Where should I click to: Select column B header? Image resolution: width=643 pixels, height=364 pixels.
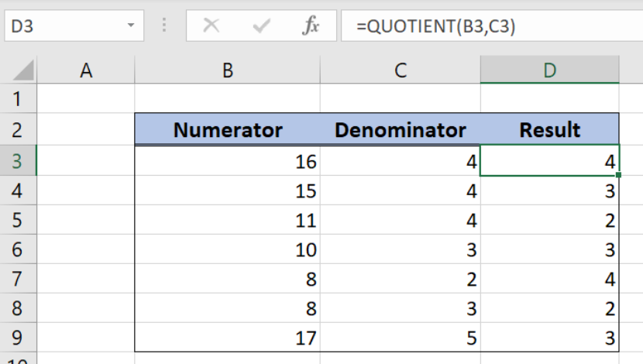(228, 70)
